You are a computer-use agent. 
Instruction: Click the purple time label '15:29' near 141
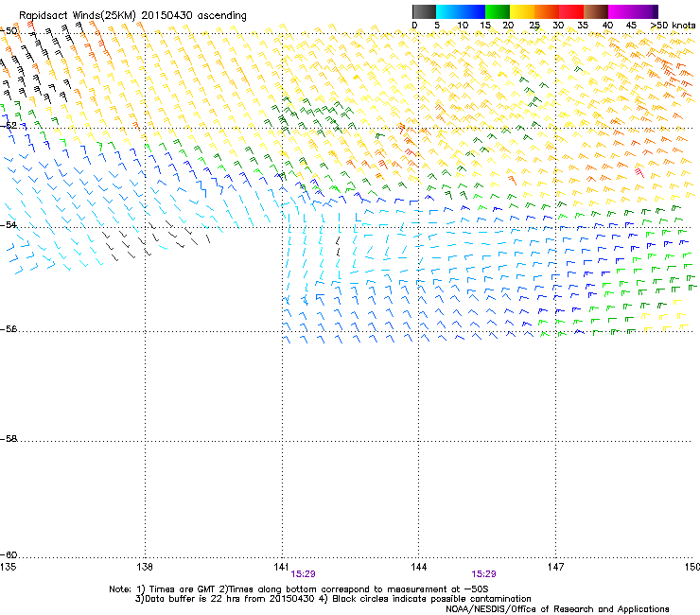point(303,574)
